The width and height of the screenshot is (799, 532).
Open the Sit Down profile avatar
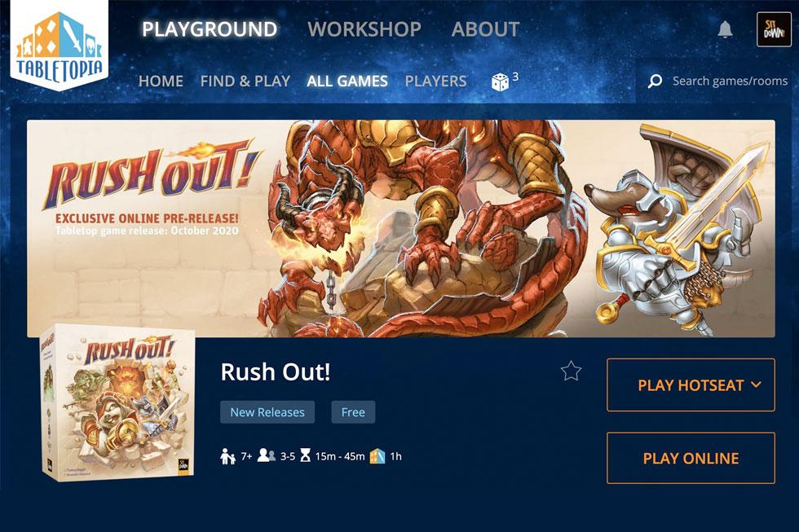[774, 29]
